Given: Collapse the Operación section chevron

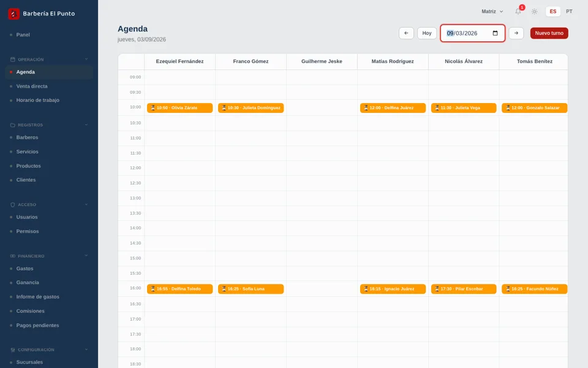Looking at the screenshot, I should [86, 59].
